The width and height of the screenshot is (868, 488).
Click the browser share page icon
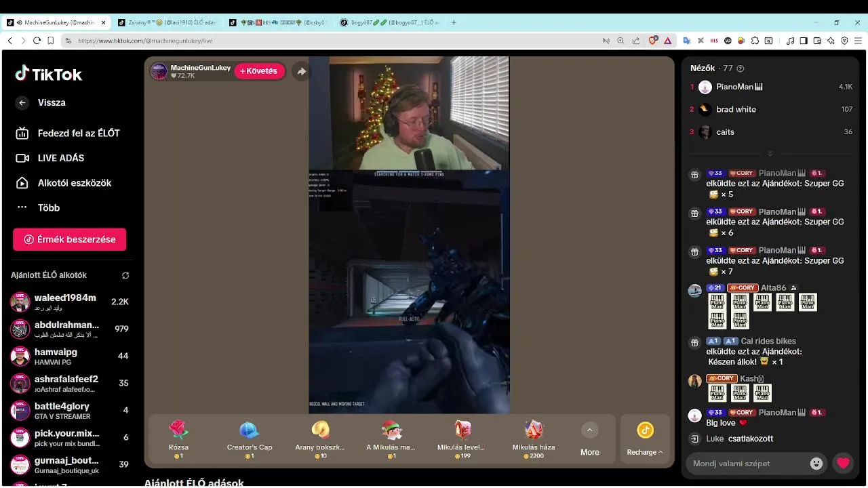[x=635, y=41]
